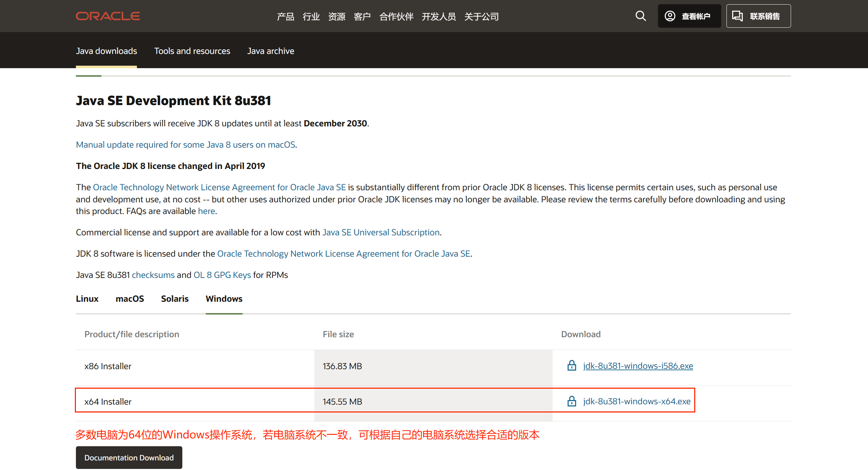Open the 产品 menu

[x=285, y=16]
